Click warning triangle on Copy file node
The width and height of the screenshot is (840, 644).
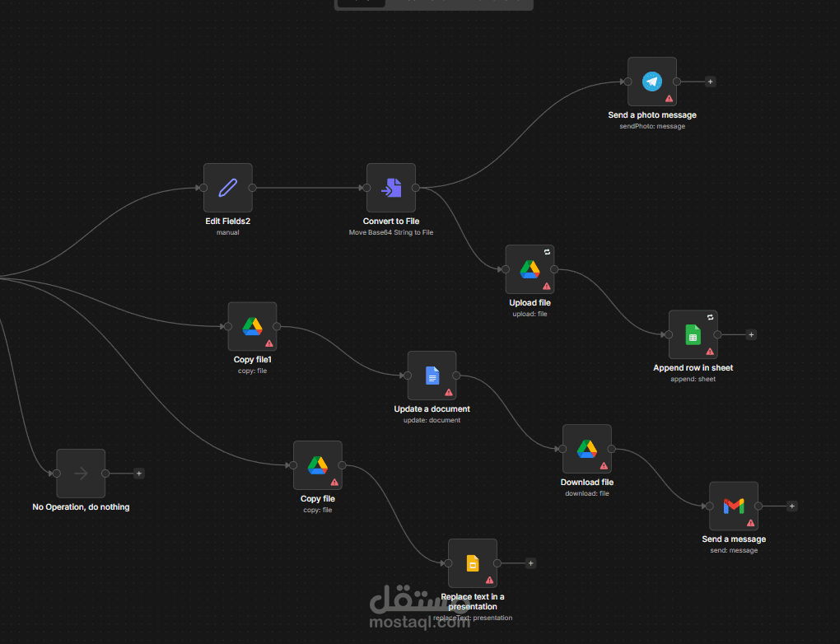click(x=334, y=483)
